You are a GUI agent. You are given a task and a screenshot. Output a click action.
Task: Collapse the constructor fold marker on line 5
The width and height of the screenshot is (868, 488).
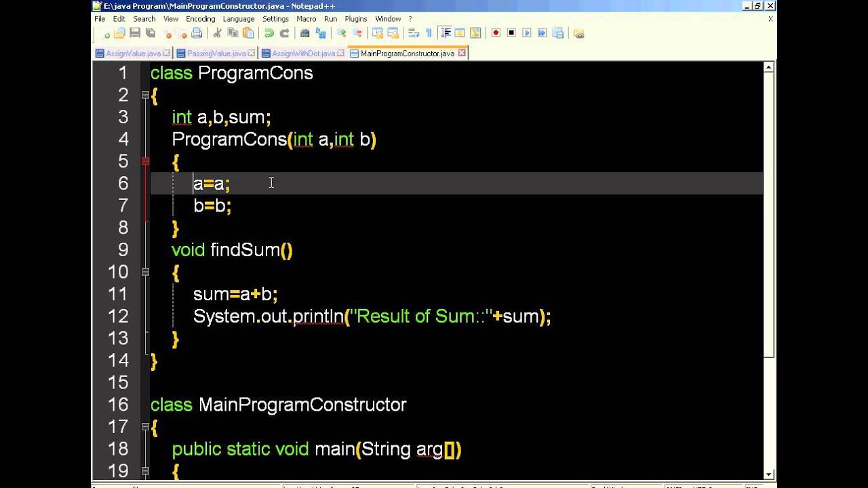pos(145,161)
